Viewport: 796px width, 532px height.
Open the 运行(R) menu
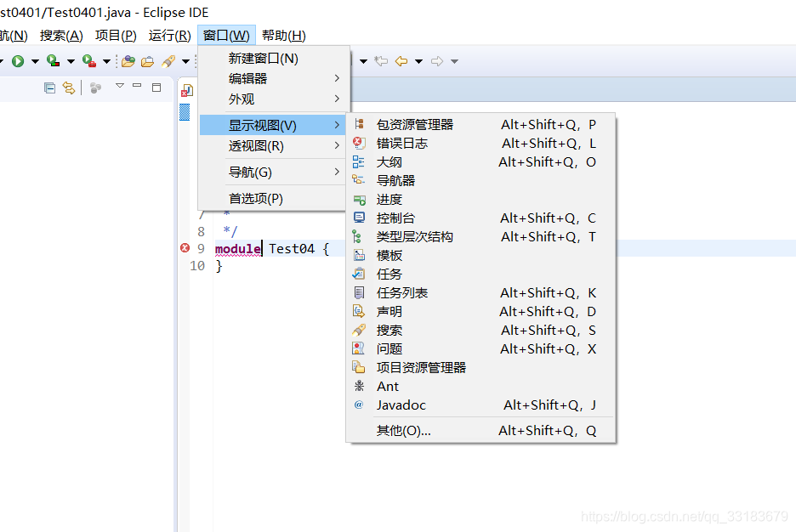pos(169,36)
